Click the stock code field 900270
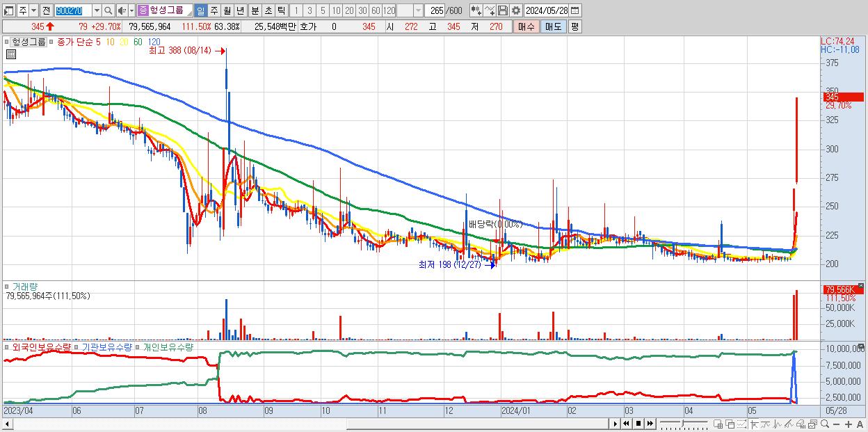The height and width of the screenshot is (432, 868). click(73, 10)
